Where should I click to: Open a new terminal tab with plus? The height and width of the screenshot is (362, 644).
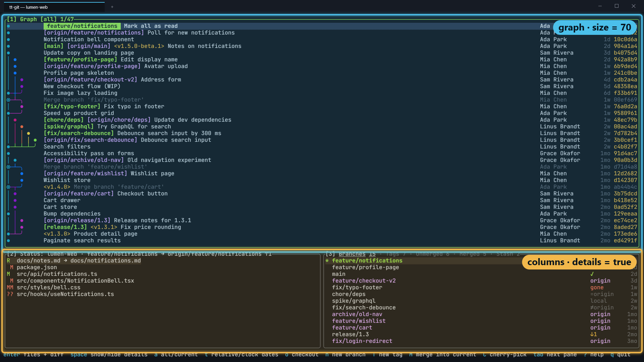[x=112, y=7]
